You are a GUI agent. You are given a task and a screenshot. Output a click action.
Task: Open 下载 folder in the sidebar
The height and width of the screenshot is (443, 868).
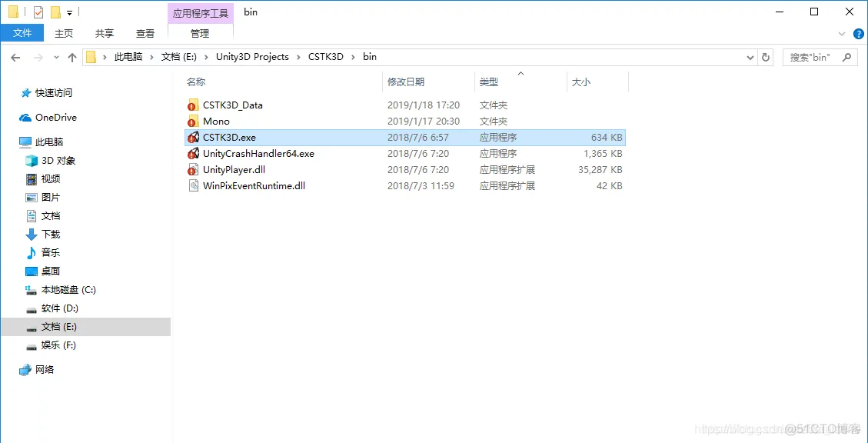click(51, 235)
